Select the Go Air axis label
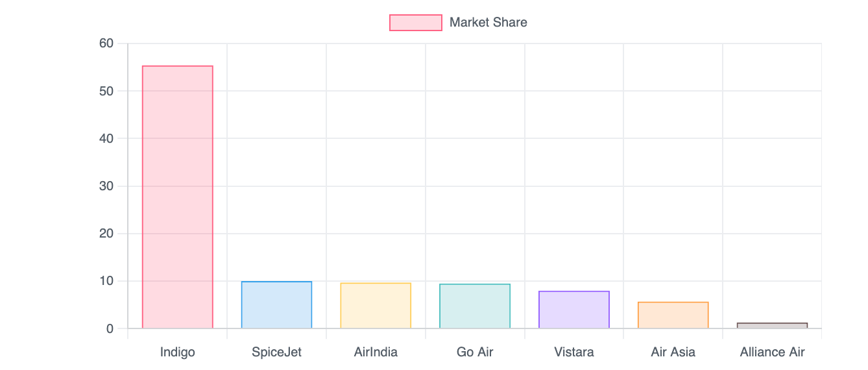The height and width of the screenshot is (370, 868). pos(475,352)
